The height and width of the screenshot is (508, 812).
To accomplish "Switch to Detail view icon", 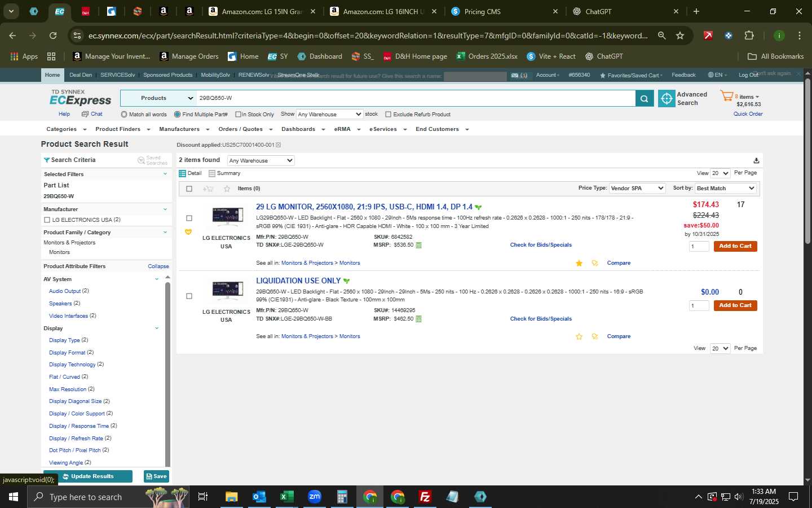I will 182,174.
